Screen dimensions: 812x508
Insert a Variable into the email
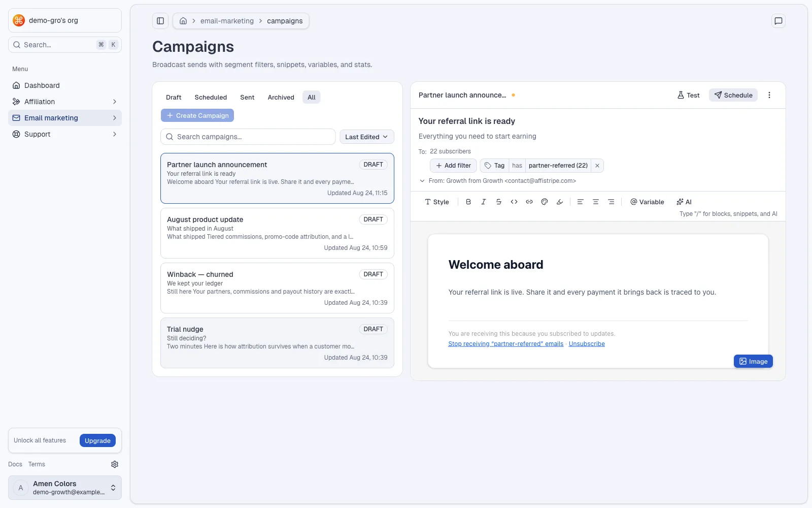[x=647, y=202]
